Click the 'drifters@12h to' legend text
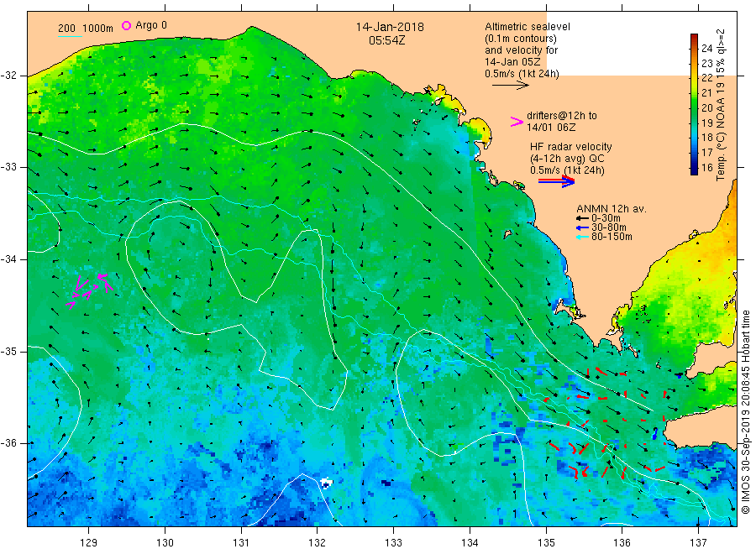This screenshot has width=756, height=554. tap(562, 116)
